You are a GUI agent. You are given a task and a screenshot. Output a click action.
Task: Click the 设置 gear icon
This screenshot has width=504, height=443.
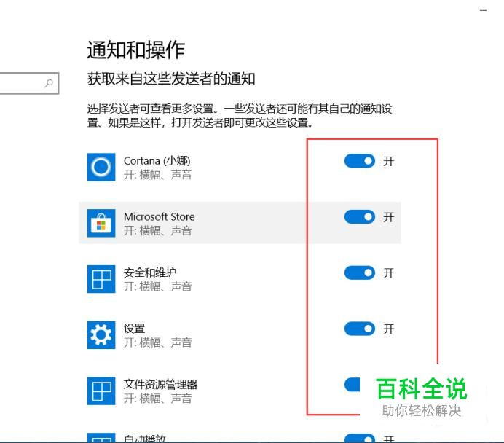[101, 335]
